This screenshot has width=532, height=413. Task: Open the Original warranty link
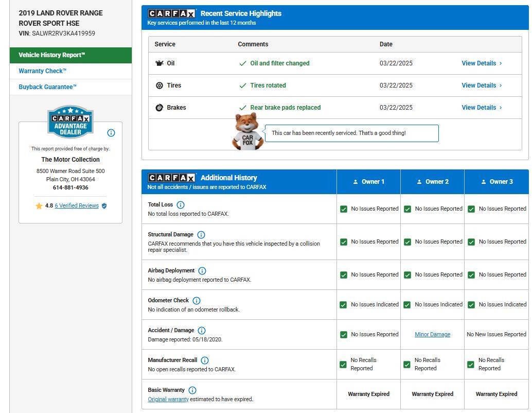(168, 399)
